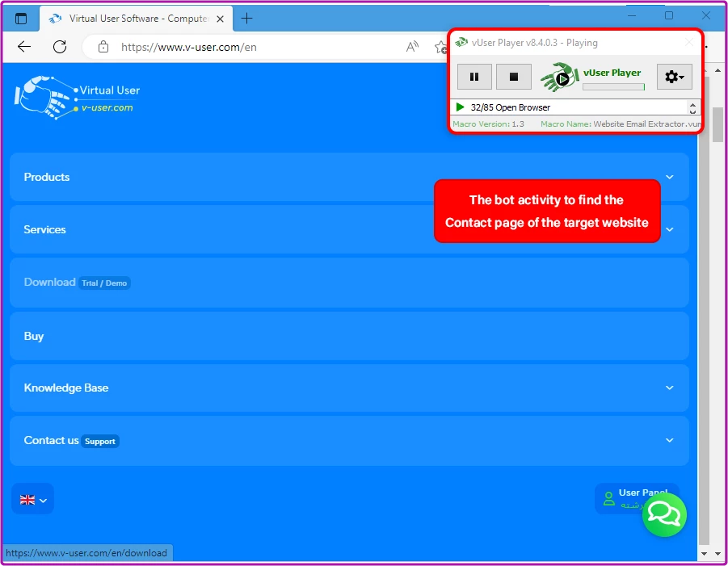Image resolution: width=728 pixels, height=566 pixels.
Task: Step down the macro command spinner
Action: tap(692, 111)
